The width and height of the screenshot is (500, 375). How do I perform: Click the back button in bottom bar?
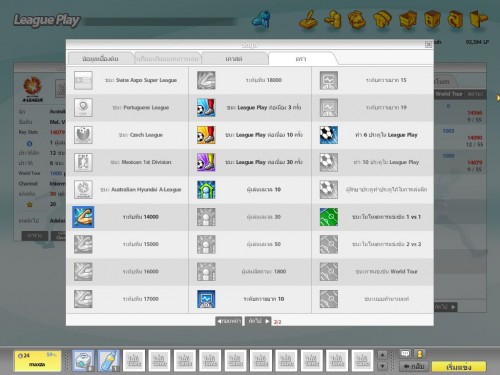pos(414,366)
